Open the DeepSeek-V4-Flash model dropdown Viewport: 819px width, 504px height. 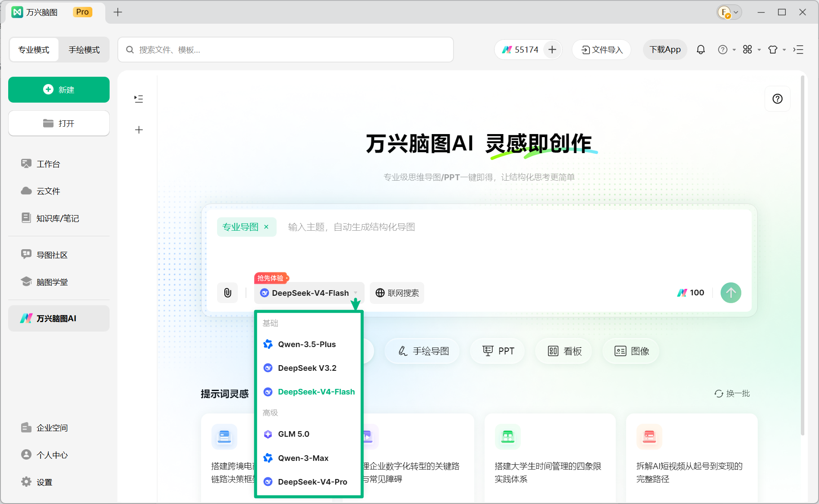click(309, 293)
